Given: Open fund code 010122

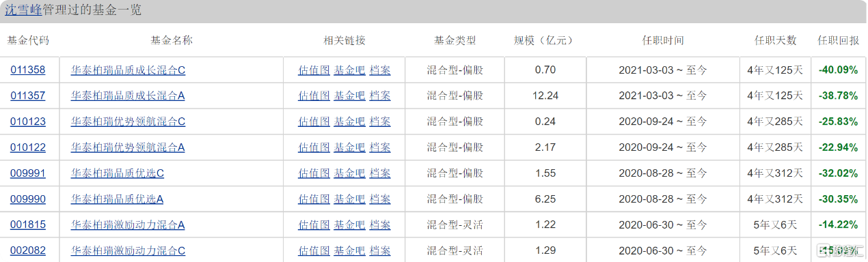Looking at the screenshot, I should tap(28, 147).
